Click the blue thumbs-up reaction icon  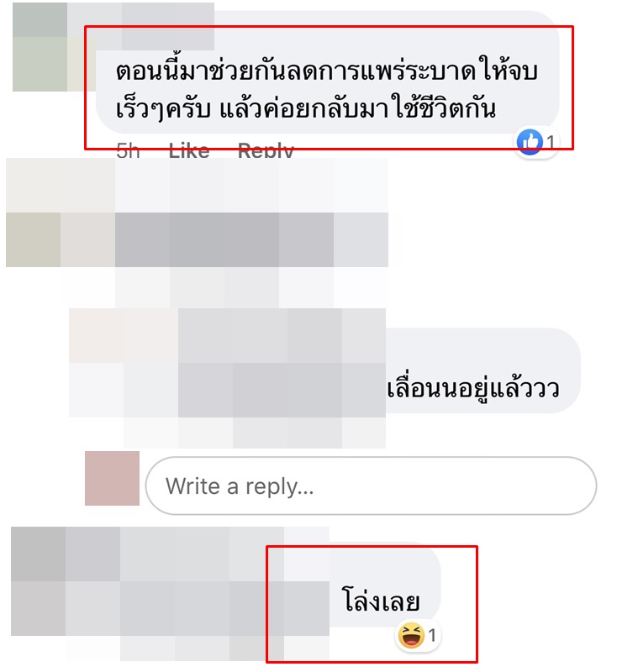tap(530, 142)
